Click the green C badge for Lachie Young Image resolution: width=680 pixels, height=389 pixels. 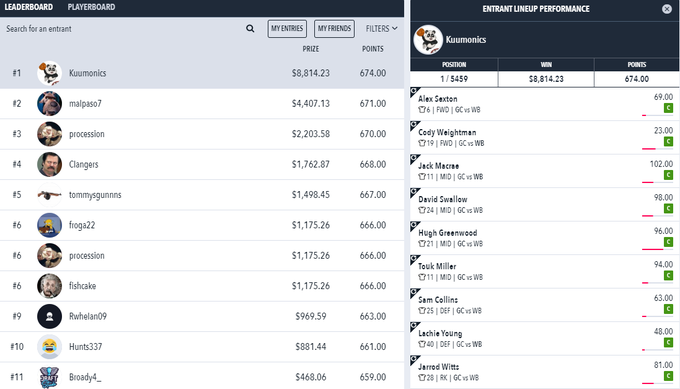[x=668, y=343]
